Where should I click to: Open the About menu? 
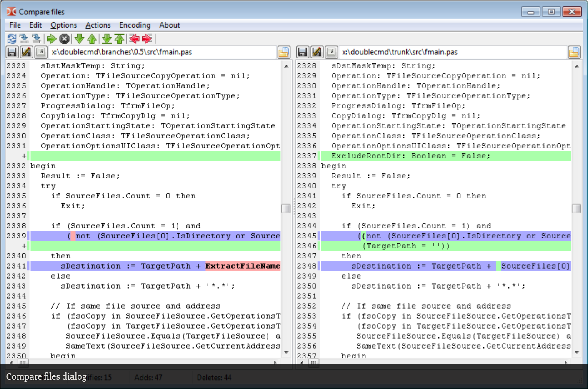[x=170, y=25]
